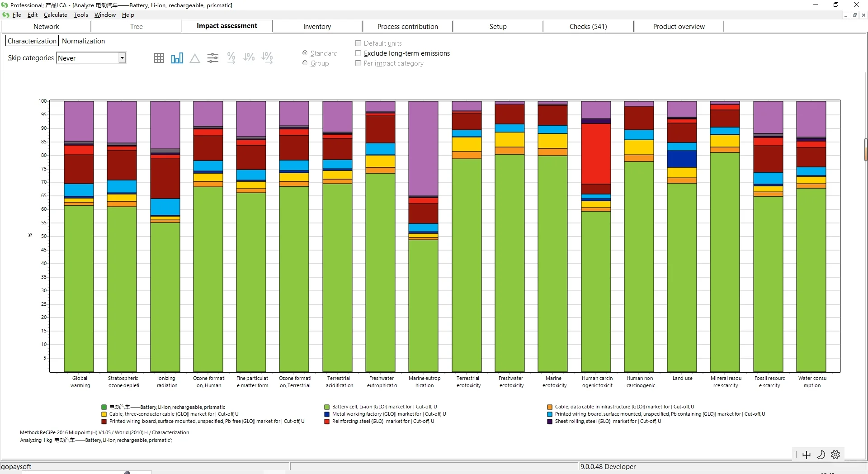Click the Marine eutrophication bar
The height and width of the screenshot is (474, 868).
(x=423, y=236)
